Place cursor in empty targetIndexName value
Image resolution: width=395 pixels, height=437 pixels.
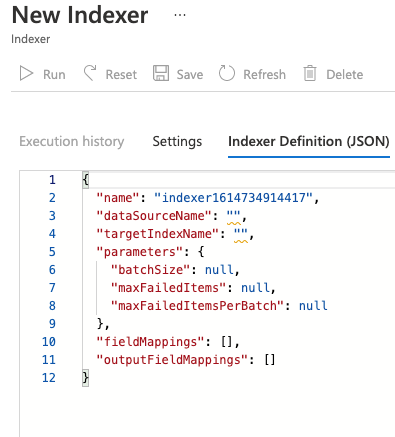pyautogui.click(x=241, y=234)
